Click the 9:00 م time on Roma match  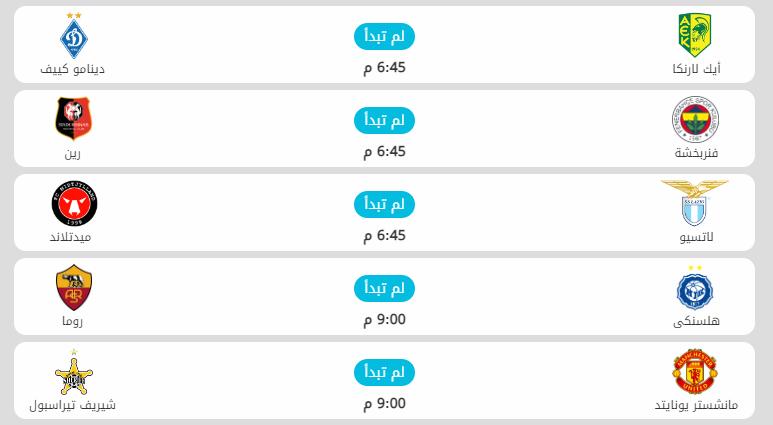[384, 320]
